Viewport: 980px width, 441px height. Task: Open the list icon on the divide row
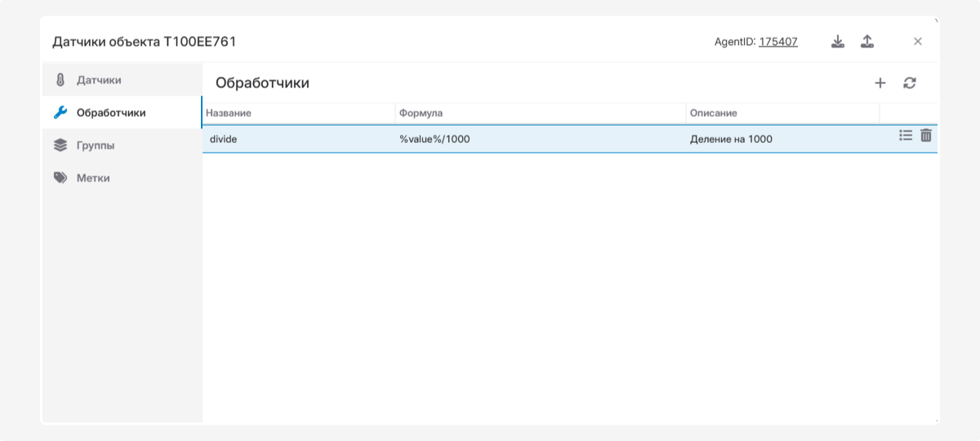[905, 136]
